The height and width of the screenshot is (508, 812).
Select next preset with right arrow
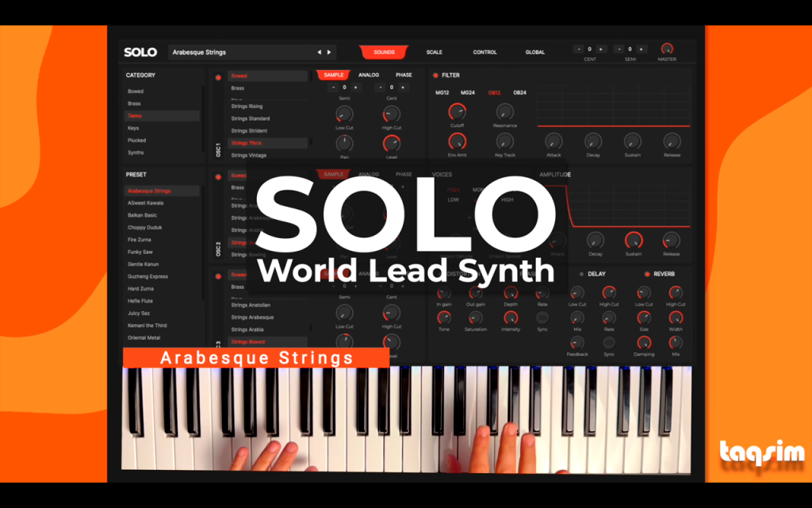point(329,52)
